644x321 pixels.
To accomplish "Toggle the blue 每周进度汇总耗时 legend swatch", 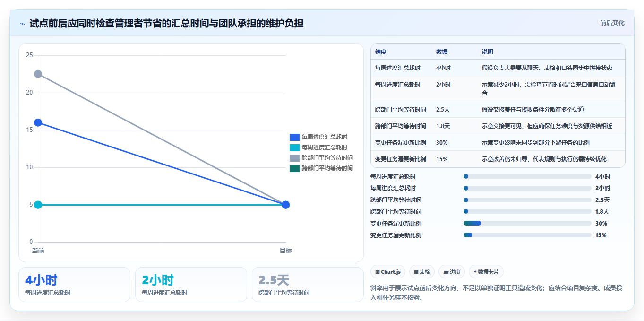I will coord(295,137).
